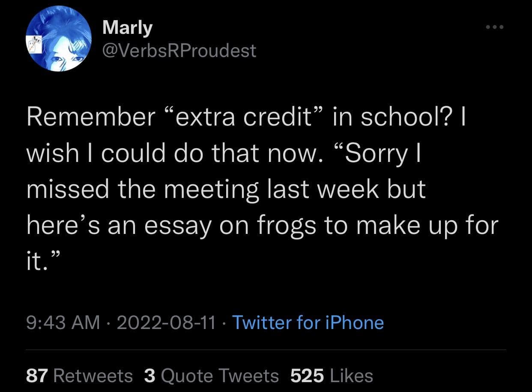
Task: Click the 9:43 AM timestamp
Action: 63,322
